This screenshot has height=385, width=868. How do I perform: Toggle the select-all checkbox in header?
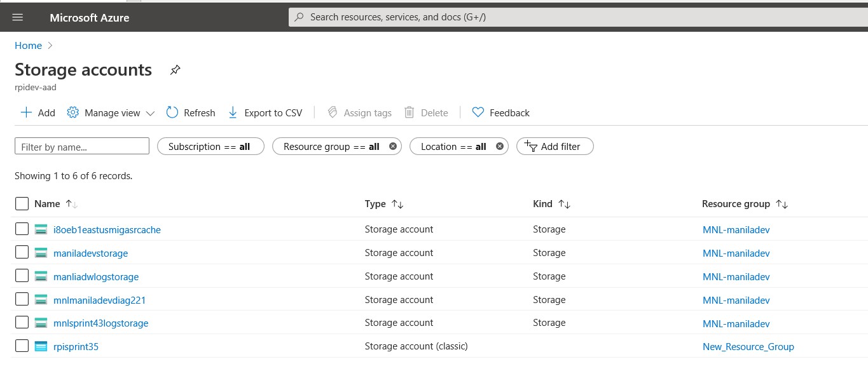22,203
